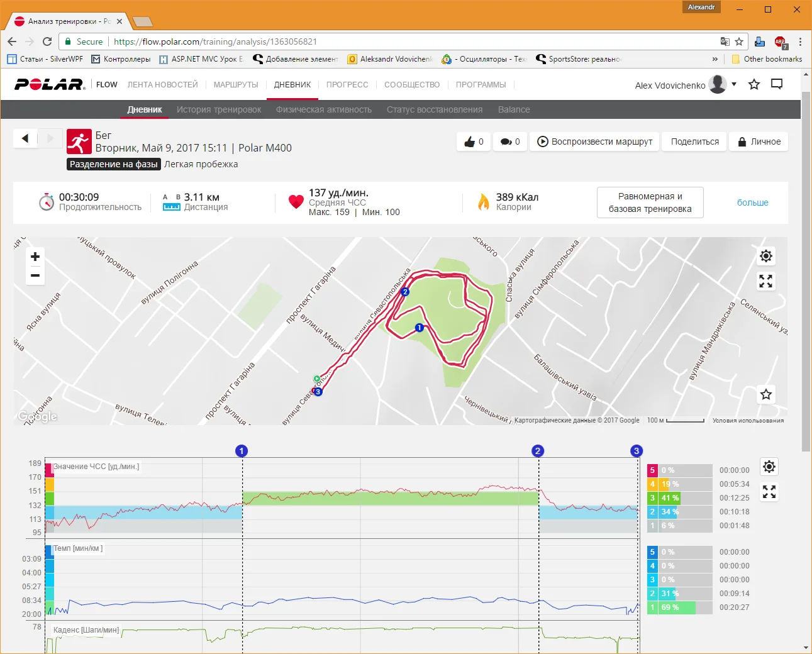
Task: Go to the previous training arrow
Action: point(25,138)
